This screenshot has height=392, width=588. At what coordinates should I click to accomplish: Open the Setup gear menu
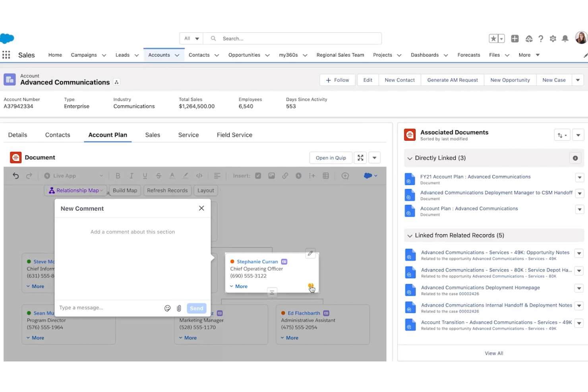553,39
